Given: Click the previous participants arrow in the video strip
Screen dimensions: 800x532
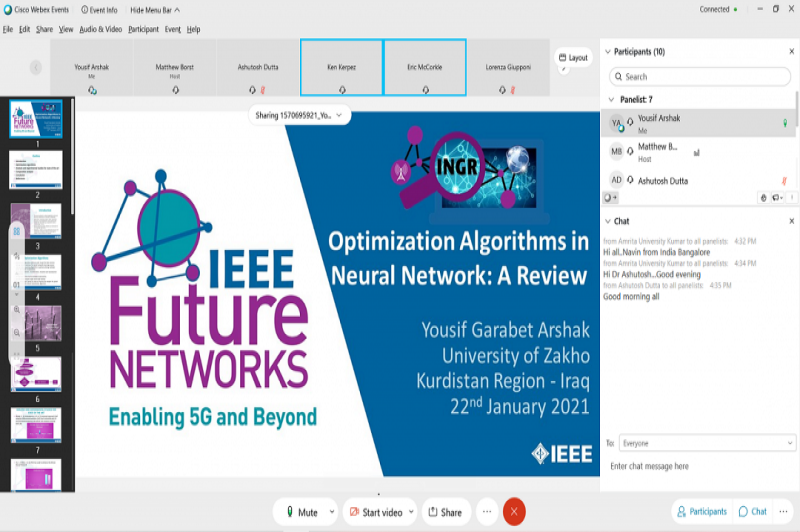Looking at the screenshot, I should [36, 68].
